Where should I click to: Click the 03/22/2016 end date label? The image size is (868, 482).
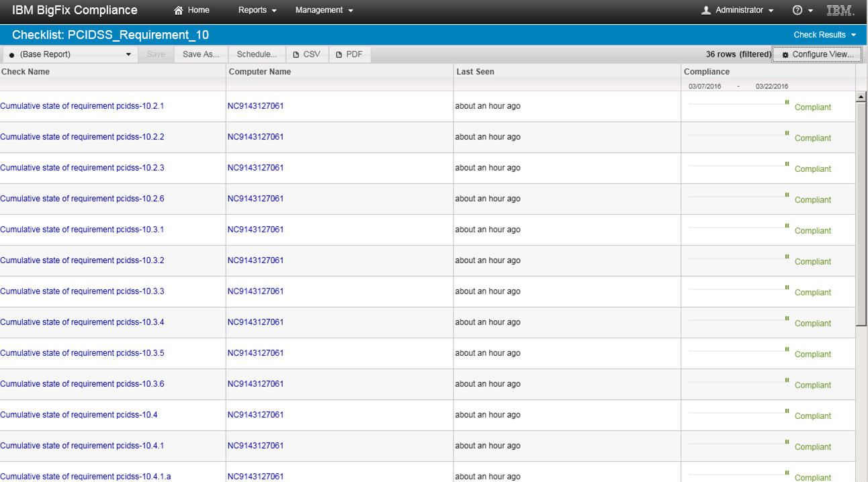pyautogui.click(x=772, y=87)
